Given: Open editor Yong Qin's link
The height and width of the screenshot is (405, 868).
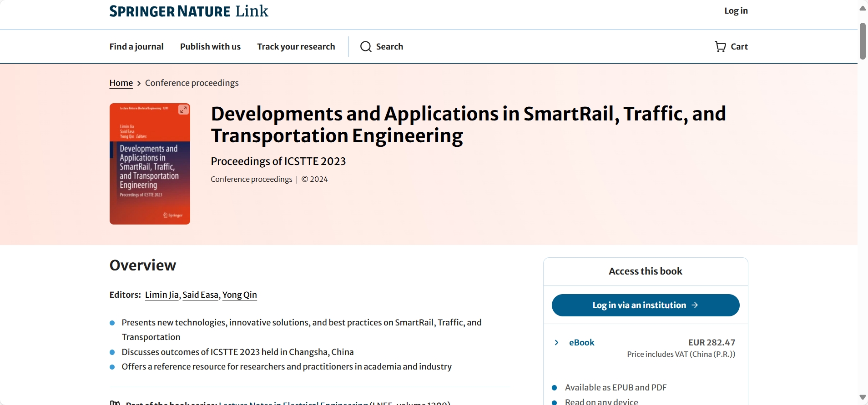Looking at the screenshot, I should [x=240, y=295].
